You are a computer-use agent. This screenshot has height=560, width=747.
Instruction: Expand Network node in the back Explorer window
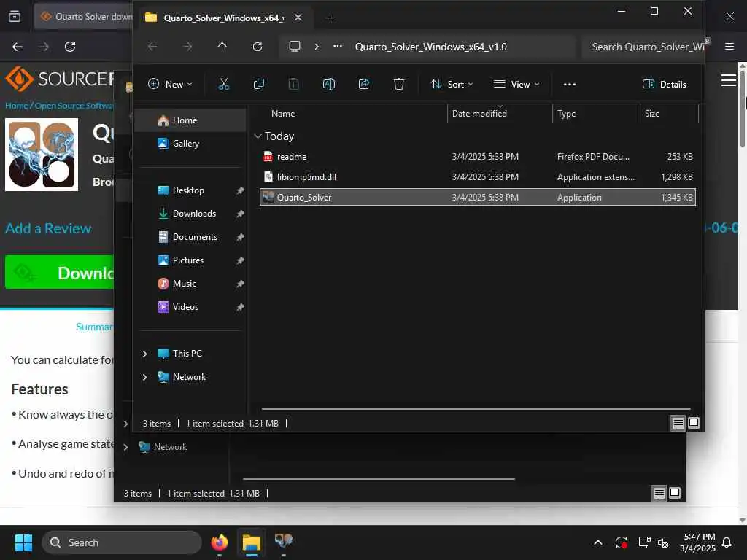pos(125,447)
